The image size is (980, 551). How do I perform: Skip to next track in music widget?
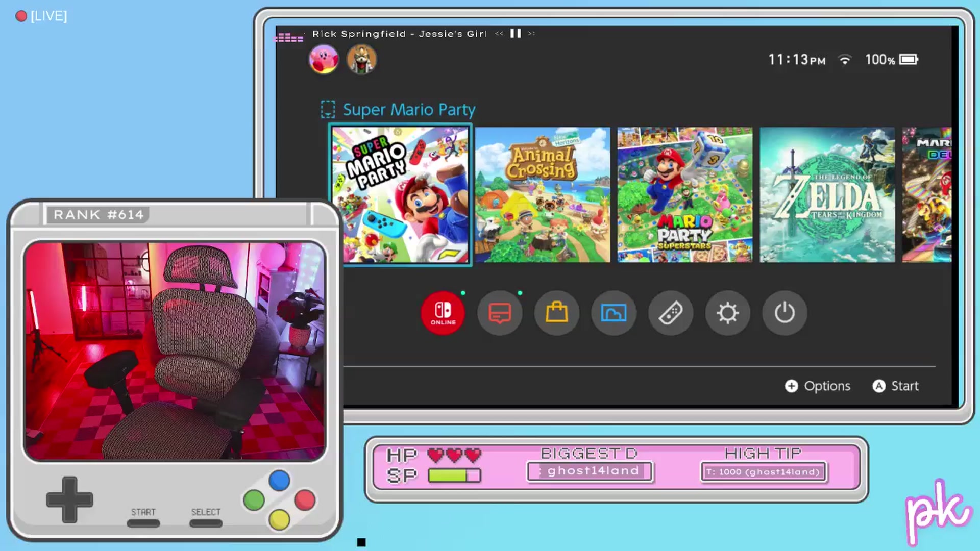pos(531,33)
